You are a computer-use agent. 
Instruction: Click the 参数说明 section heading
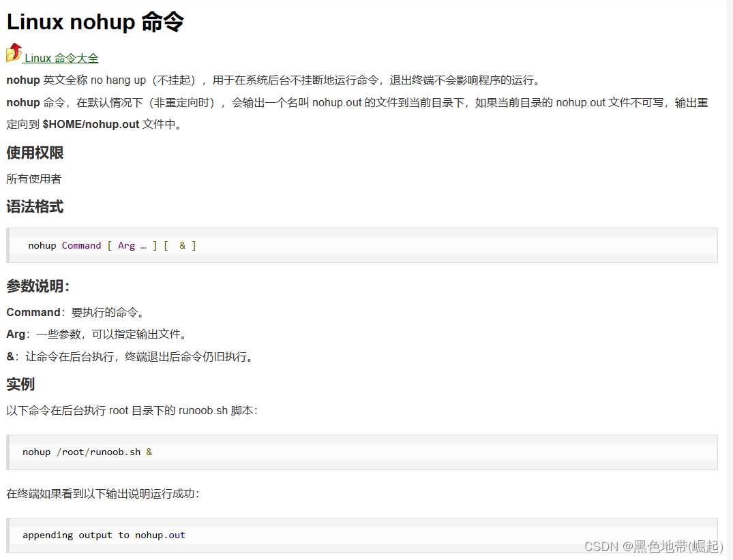(38, 286)
